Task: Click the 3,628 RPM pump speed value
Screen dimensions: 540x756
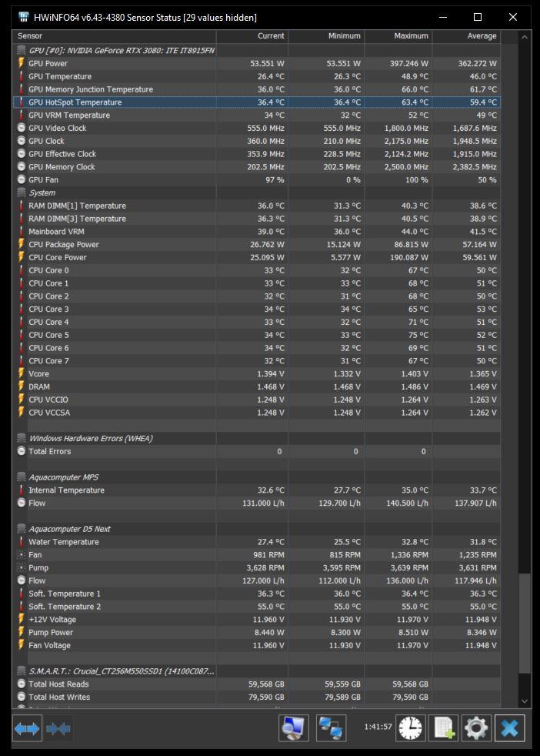Action: click(x=265, y=568)
